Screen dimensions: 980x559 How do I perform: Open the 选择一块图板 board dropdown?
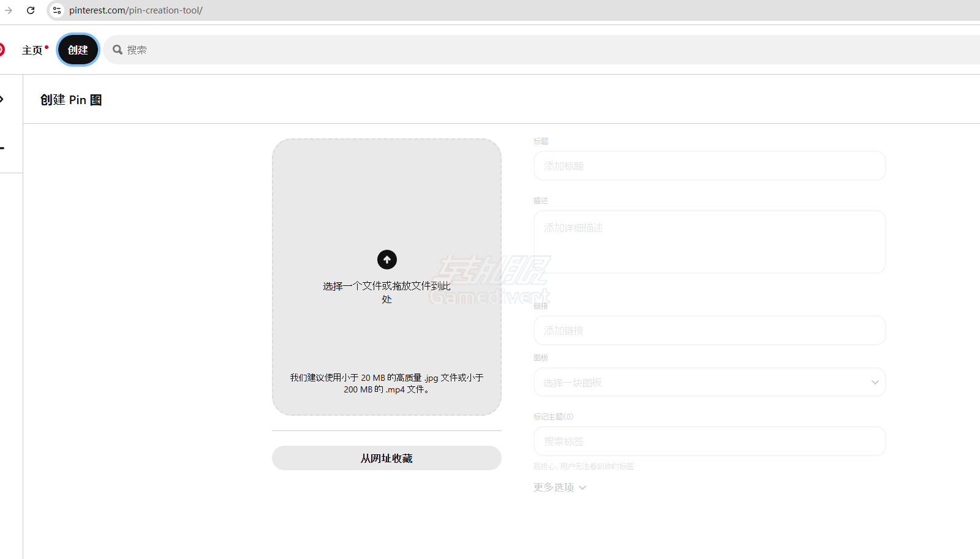coord(709,383)
